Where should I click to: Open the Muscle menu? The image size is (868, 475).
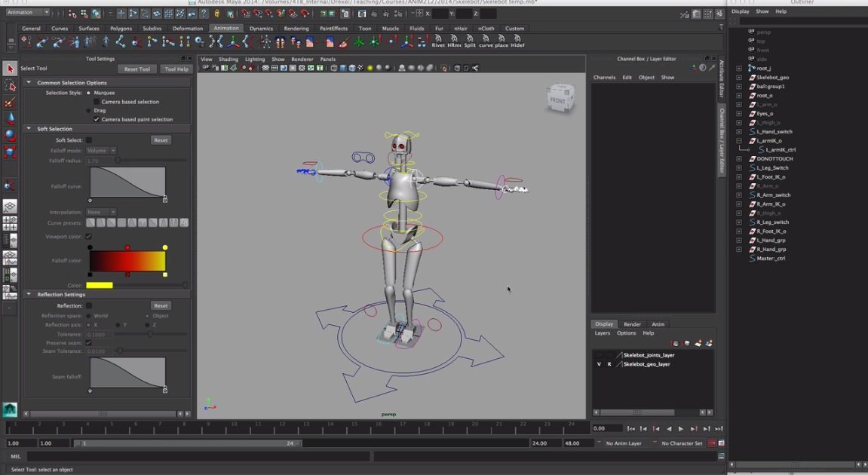coord(391,29)
